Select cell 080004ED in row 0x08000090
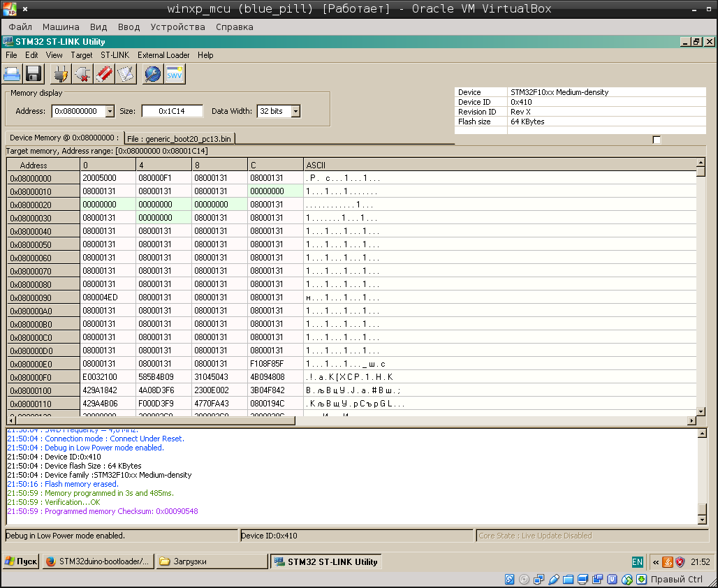718x588 pixels. [108, 297]
